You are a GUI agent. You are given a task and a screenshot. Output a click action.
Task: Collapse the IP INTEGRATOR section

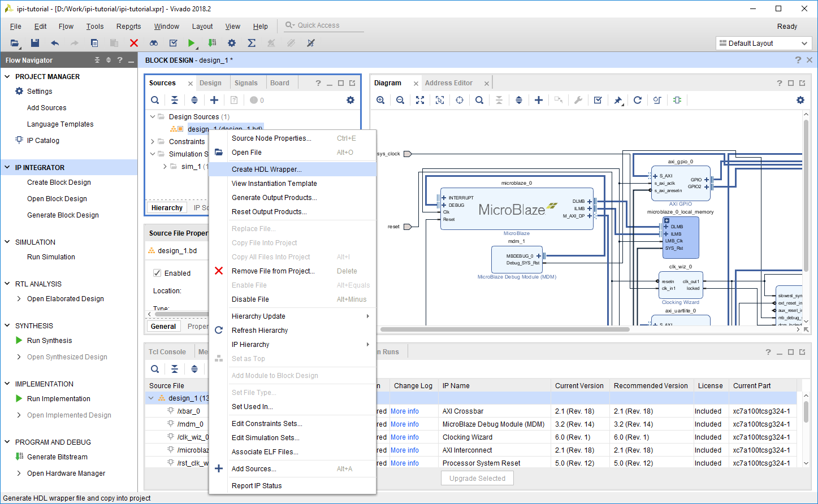pos(7,167)
